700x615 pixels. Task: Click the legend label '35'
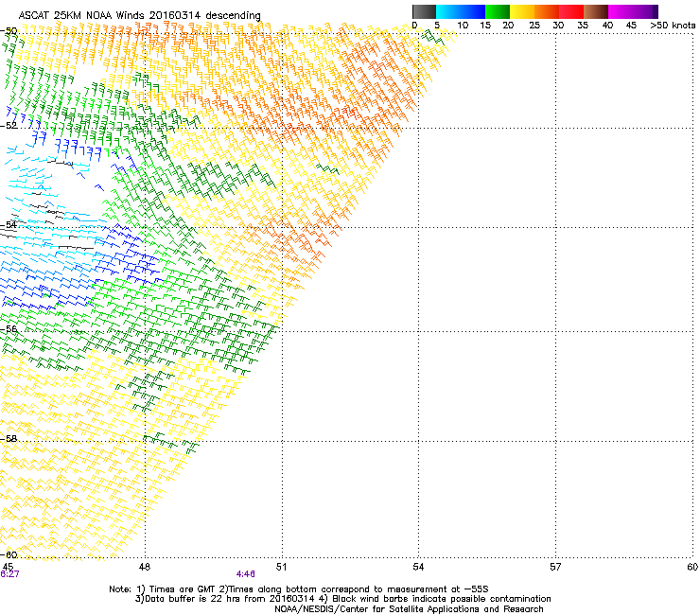[x=583, y=26]
